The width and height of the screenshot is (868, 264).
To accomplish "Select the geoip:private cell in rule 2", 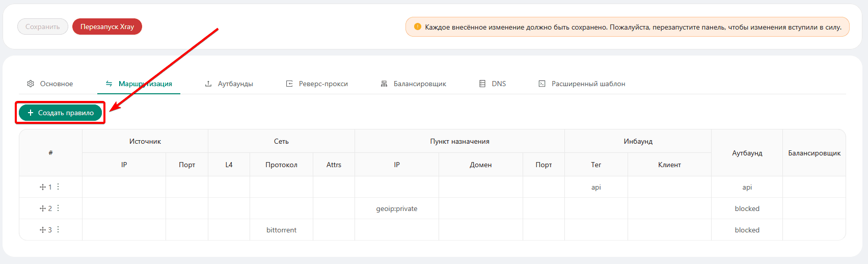I will (397, 208).
